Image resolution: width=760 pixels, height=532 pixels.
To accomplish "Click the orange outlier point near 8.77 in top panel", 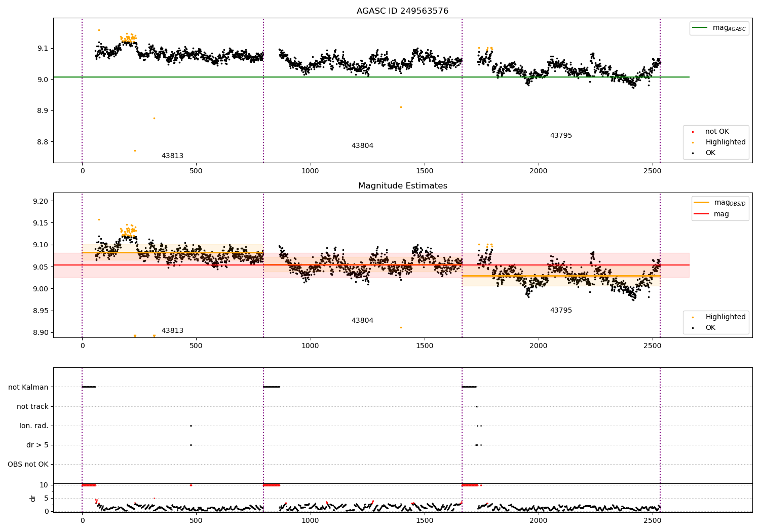I will [x=135, y=151].
